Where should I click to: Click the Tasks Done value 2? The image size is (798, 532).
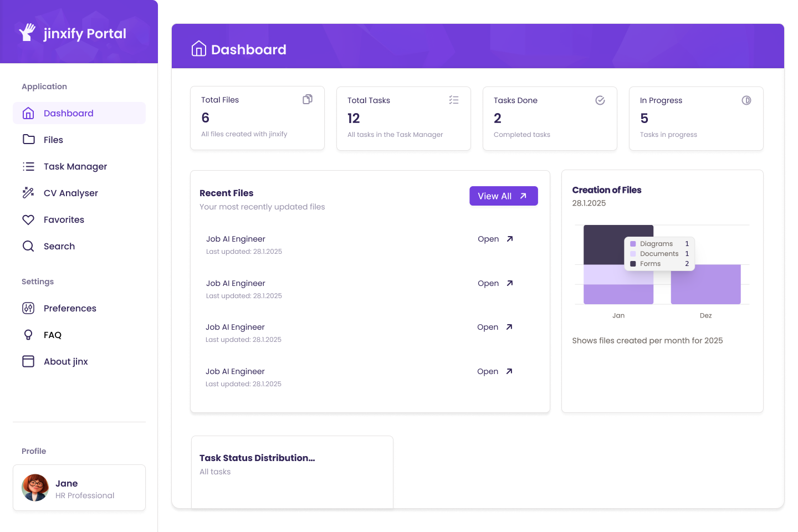498,118
